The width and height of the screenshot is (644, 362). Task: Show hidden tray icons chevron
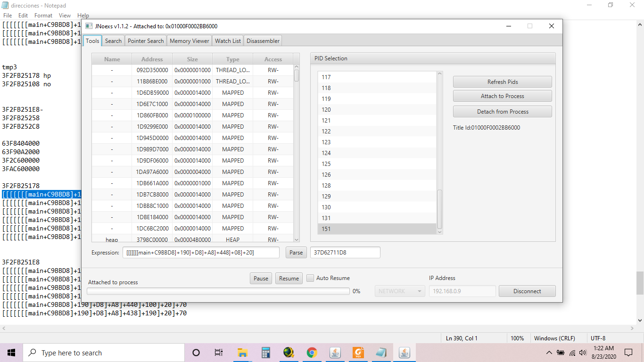[549, 353]
